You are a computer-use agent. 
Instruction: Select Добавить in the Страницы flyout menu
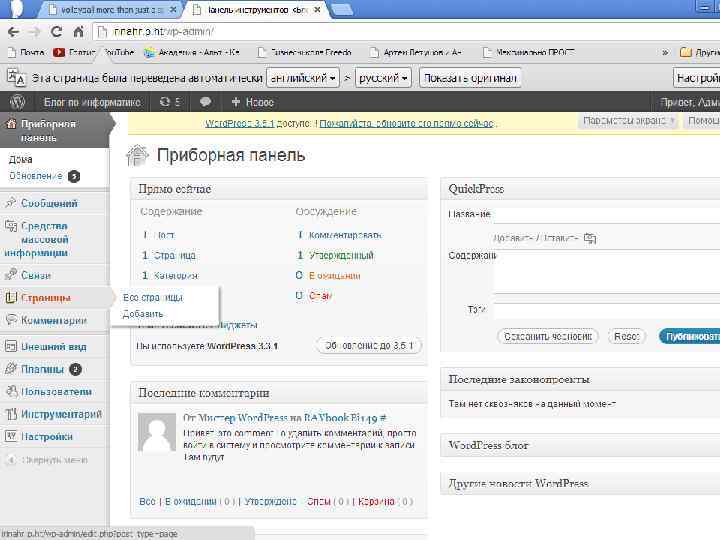pos(143,314)
